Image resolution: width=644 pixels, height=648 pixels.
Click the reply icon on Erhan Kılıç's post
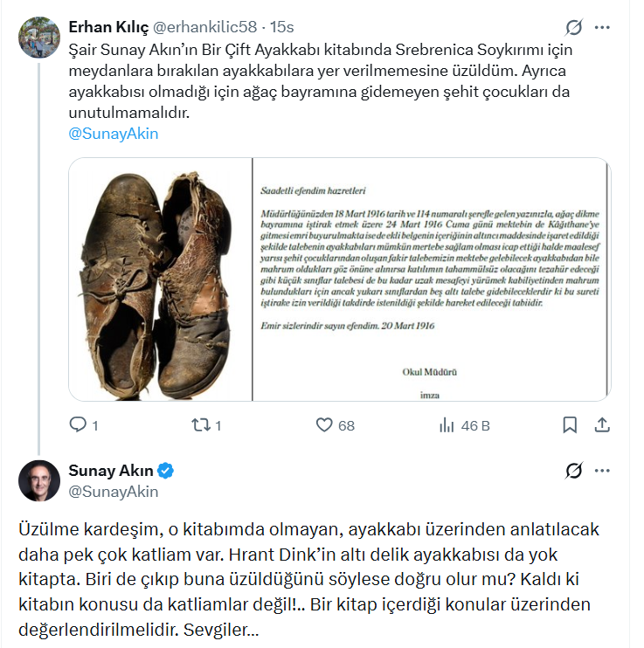78,425
